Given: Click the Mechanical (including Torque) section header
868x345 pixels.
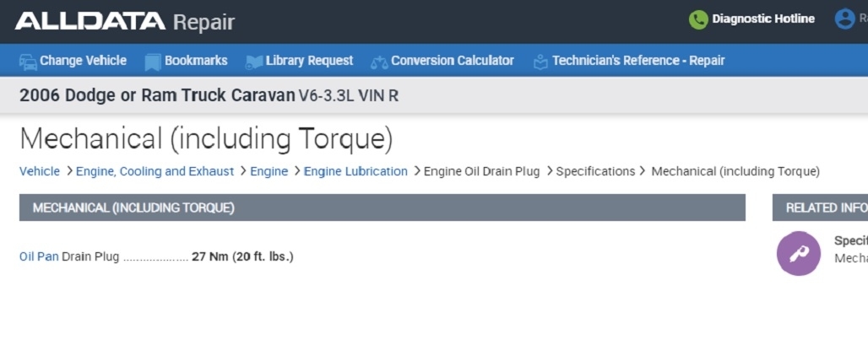Looking at the screenshot, I should coord(133,208).
